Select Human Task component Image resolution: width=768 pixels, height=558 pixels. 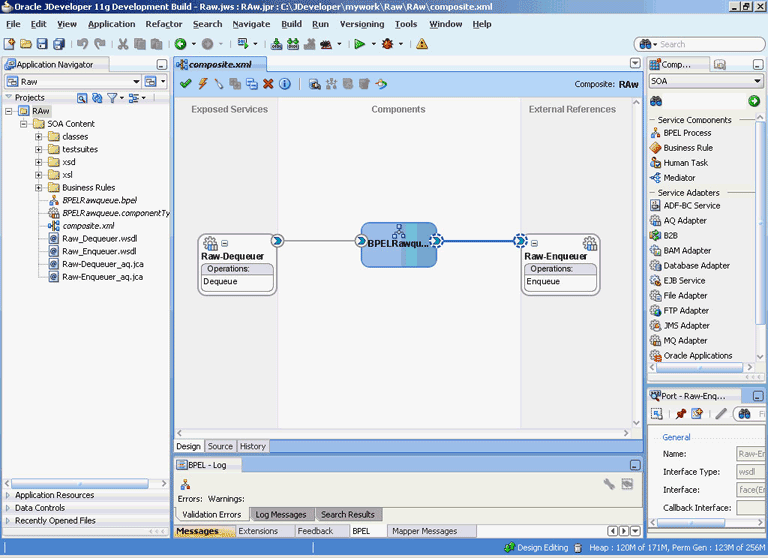point(685,163)
